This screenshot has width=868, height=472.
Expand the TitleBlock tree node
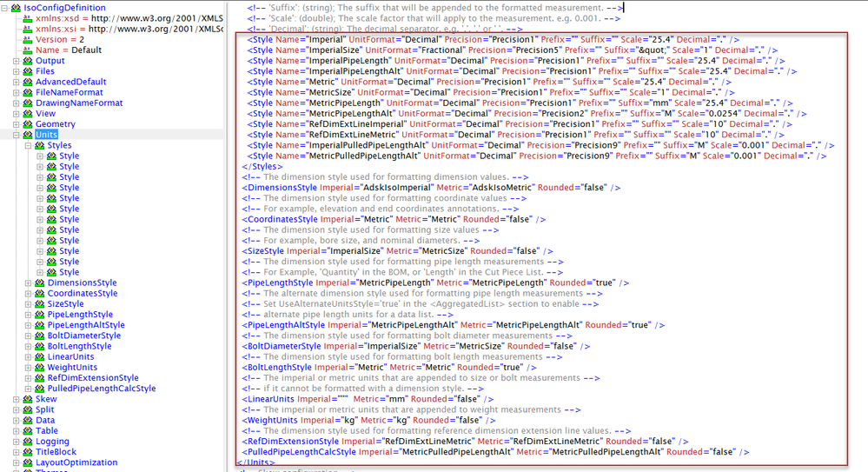coord(16,452)
